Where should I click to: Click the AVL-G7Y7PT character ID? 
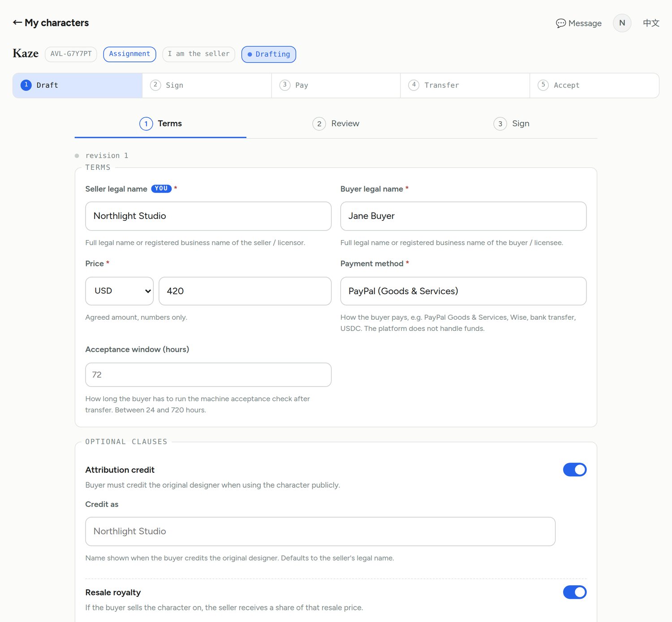click(71, 54)
